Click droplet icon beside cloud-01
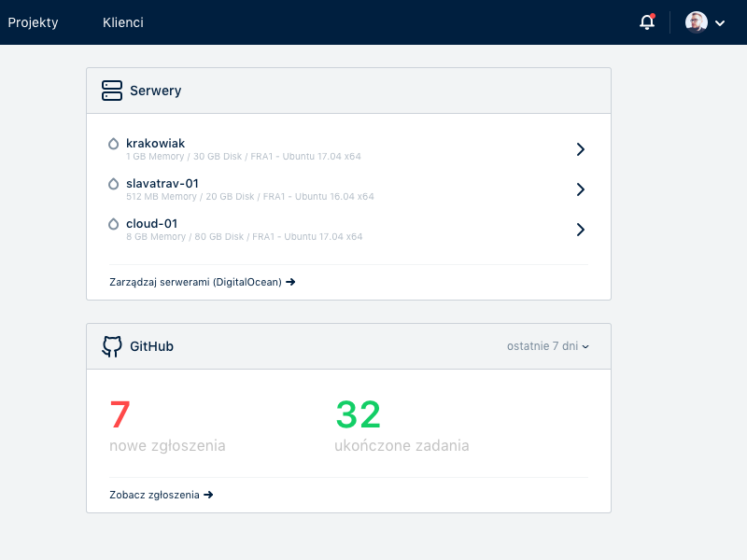Screen dimensions: 747x560 coord(114,224)
